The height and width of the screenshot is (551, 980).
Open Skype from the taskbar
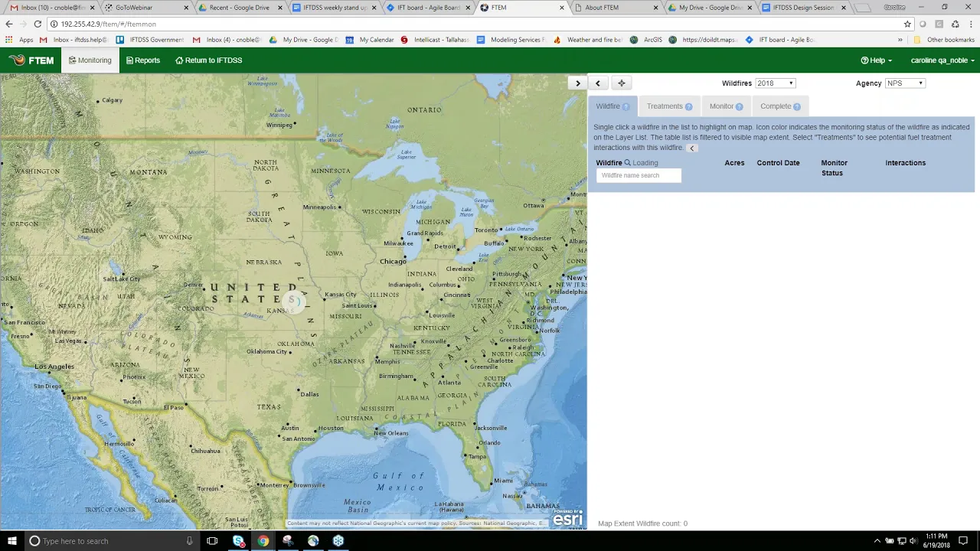coord(238,541)
